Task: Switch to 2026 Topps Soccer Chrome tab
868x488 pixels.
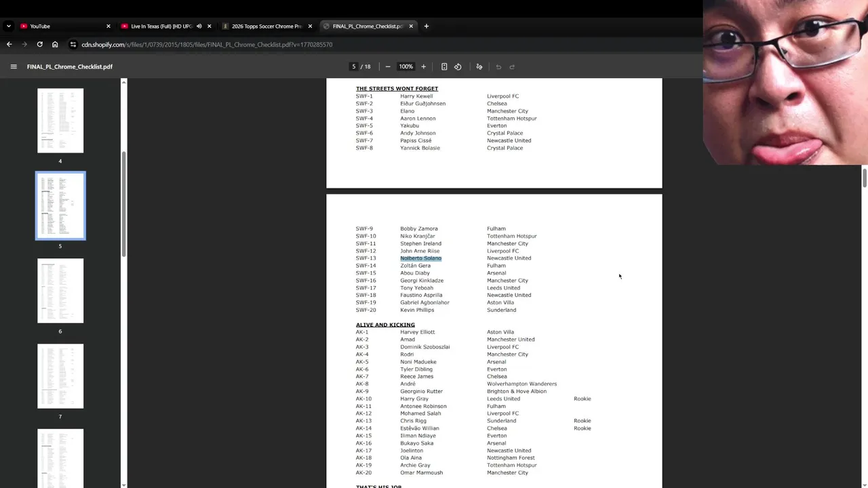Action: 267,26
